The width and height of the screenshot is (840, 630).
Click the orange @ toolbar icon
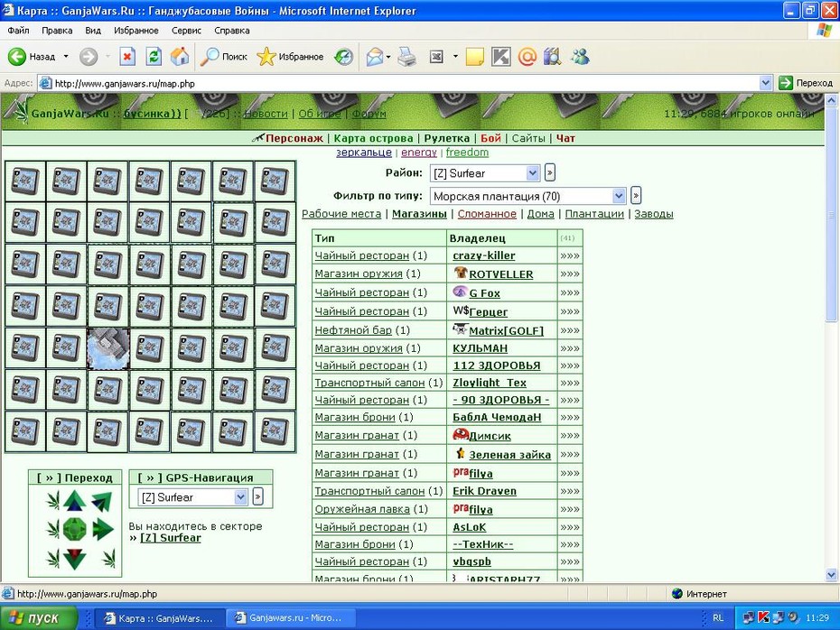point(527,56)
